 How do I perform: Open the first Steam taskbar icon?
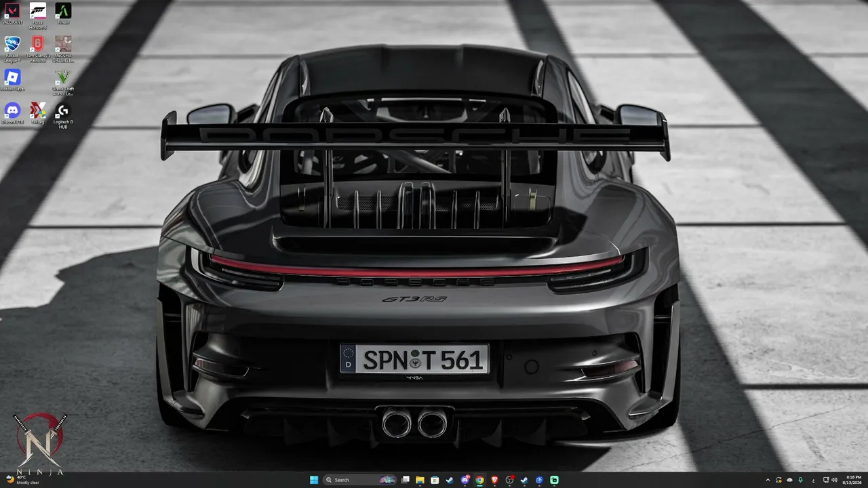(x=450, y=480)
